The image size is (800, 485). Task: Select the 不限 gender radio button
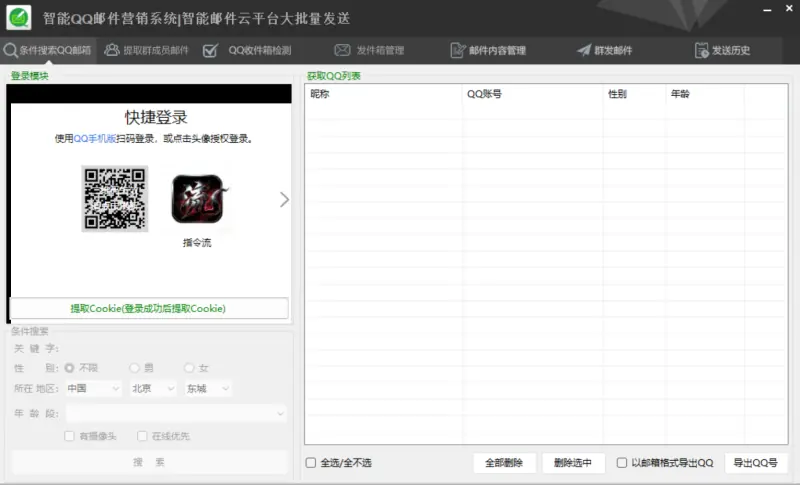pyautogui.click(x=69, y=368)
